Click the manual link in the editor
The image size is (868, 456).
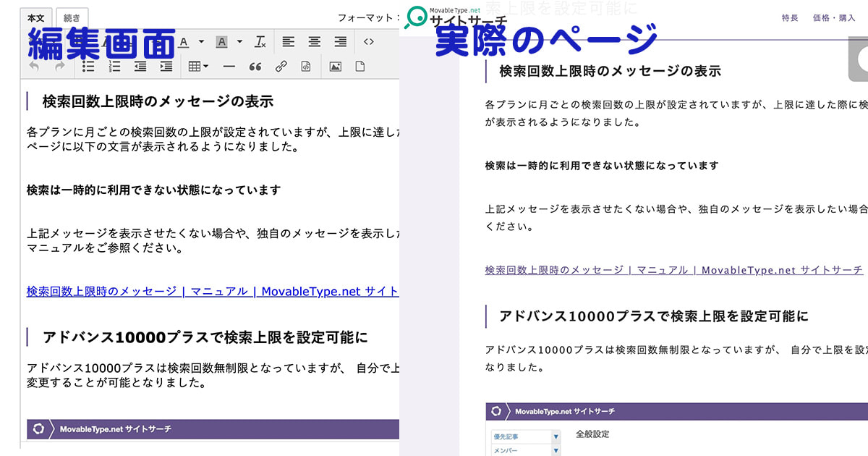click(213, 291)
